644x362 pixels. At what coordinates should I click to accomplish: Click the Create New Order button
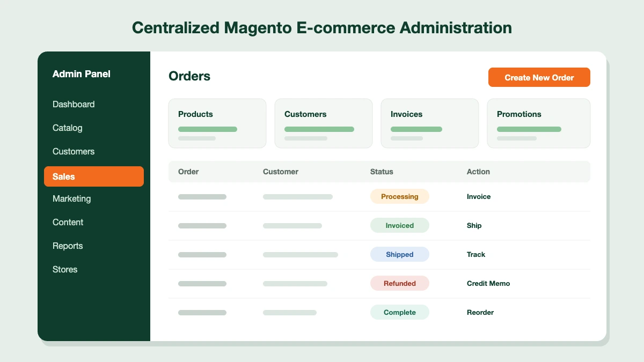pyautogui.click(x=539, y=77)
